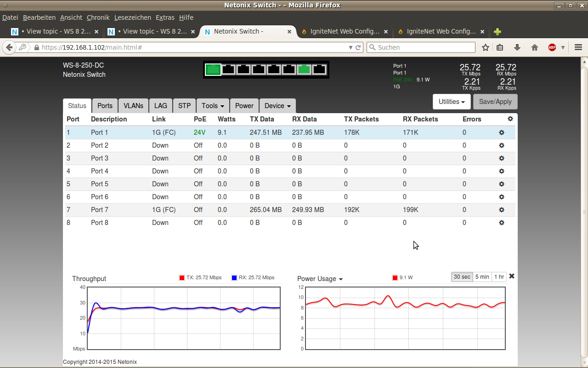Select the first green port icon in the switch diagram
588x368 pixels.
click(213, 69)
